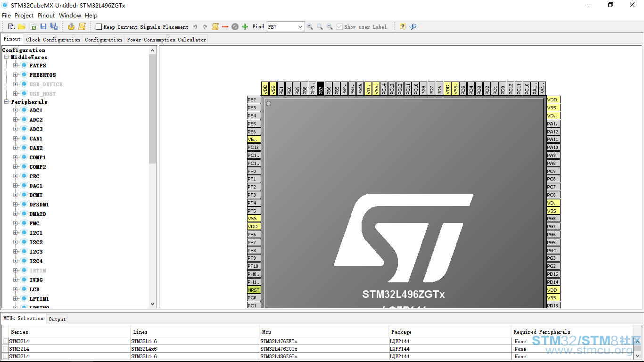
Task: Select the highlighted PB7 pin on chip
Action: (321, 89)
